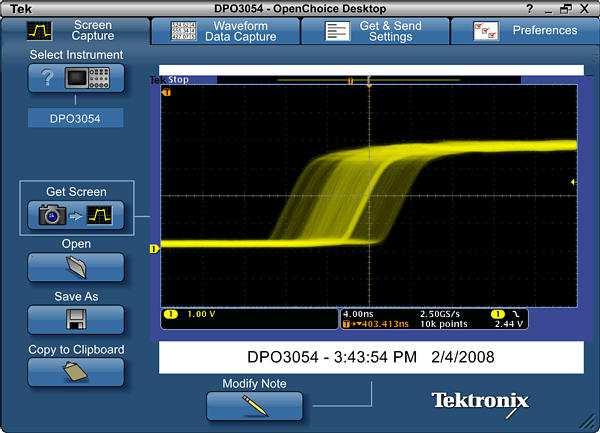Click the trigger level arrow on right edge

[573, 182]
